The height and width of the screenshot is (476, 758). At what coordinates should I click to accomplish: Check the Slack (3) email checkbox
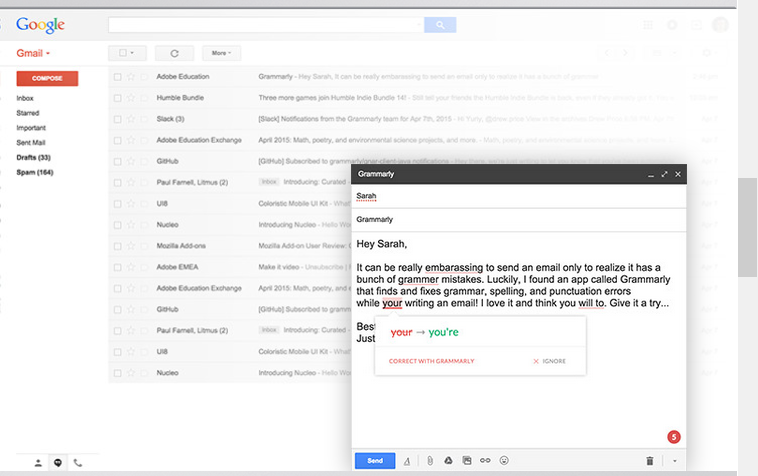tap(117, 119)
